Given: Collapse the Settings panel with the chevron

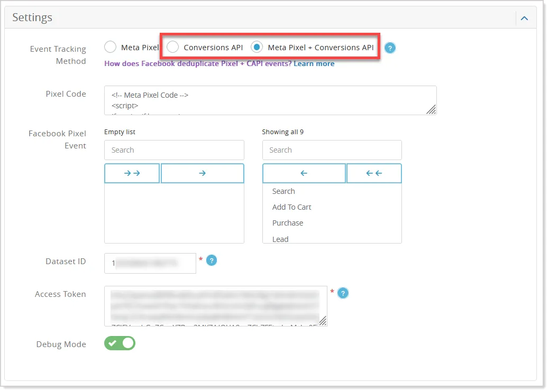Looking at the screenshot, I should (x=524, y=18).
